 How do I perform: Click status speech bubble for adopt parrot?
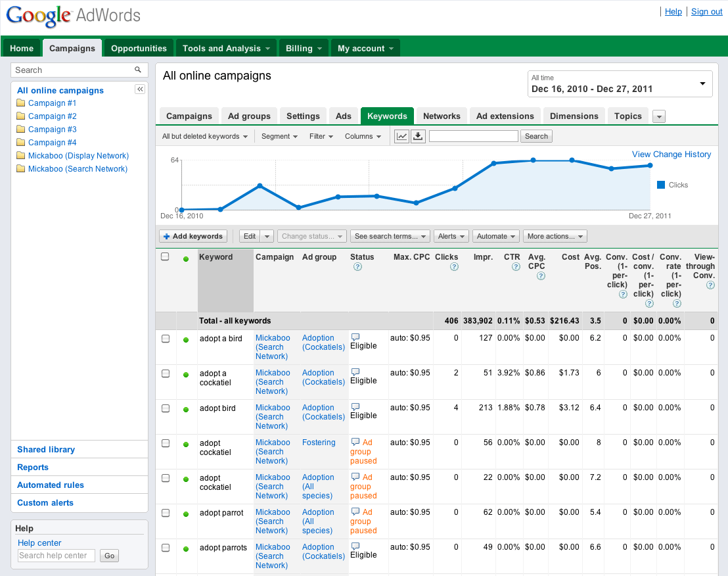click(355, 512)
